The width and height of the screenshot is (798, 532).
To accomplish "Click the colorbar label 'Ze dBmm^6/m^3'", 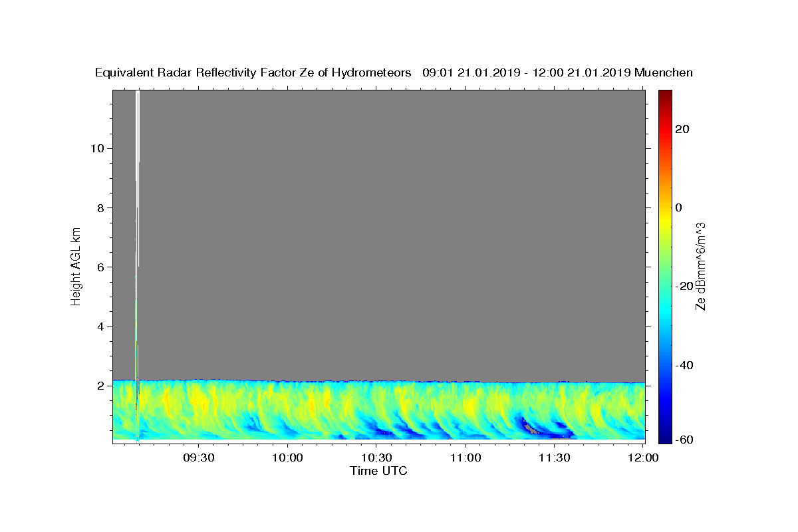I will (x=700, y=265).
